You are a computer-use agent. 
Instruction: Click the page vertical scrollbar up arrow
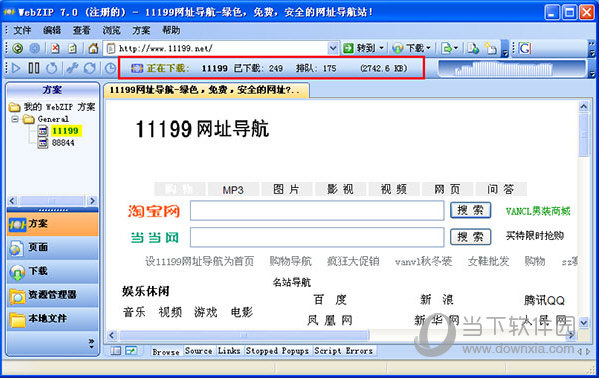tap(583, 106)
